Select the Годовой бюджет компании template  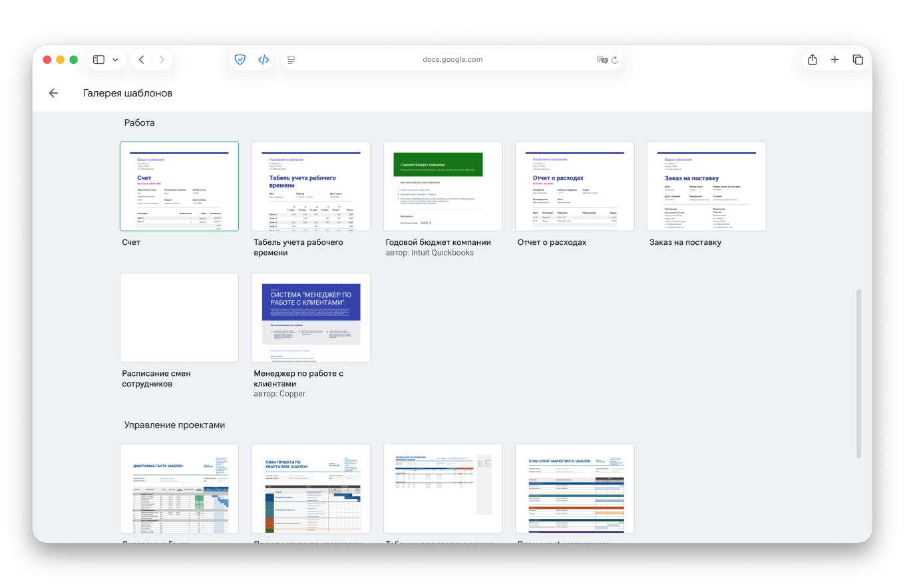443,186
